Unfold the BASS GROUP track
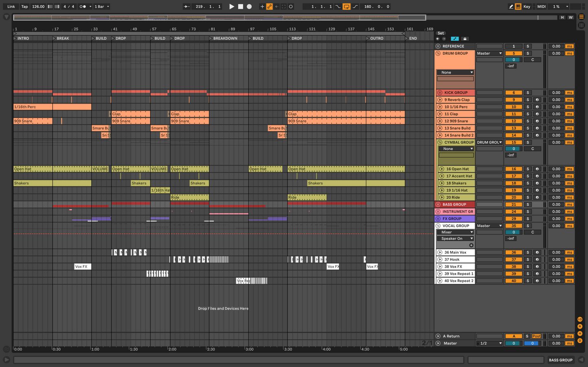 click(x=438, y=204)
